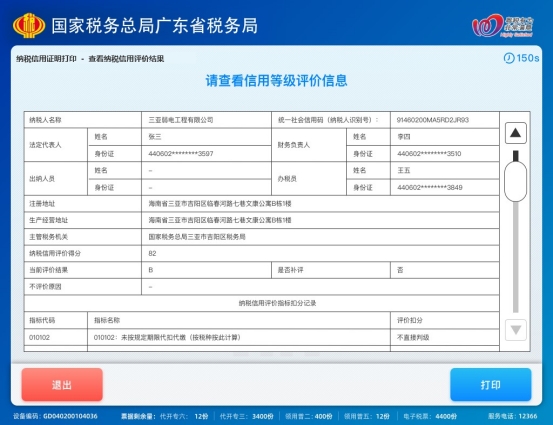This screenshot has height=425, width=553.
Task: Click the 是否补评 value 否
Action: point(400,270)
